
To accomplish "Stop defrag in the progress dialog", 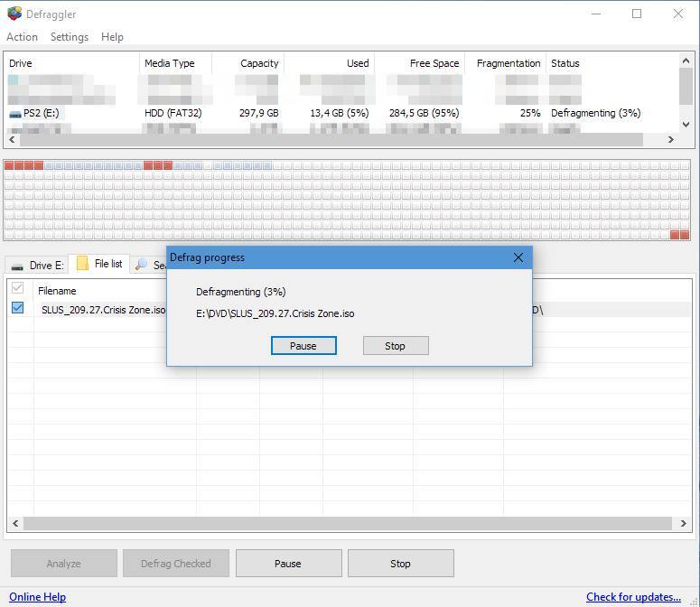I will [396, 346].
